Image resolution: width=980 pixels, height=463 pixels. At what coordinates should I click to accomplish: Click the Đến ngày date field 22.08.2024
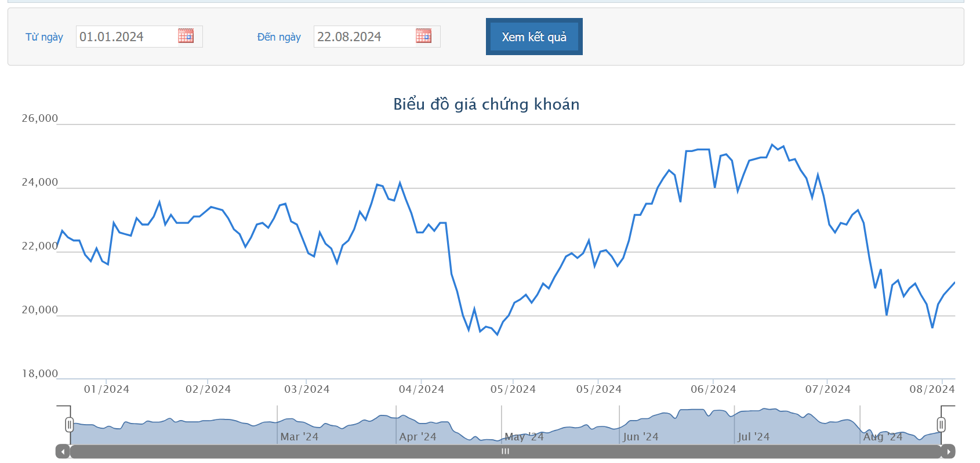[x=377, y=37]
